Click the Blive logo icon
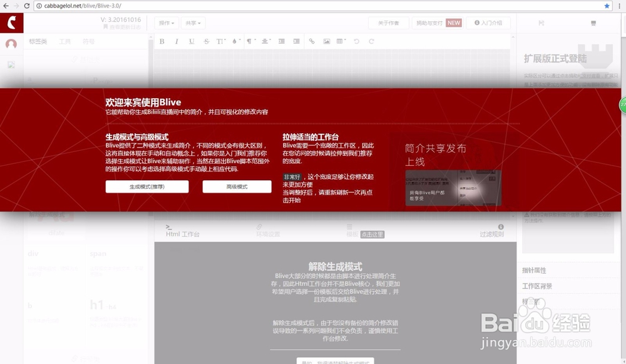Viewport: 626px width, 364px height. [x=11, y=23]
